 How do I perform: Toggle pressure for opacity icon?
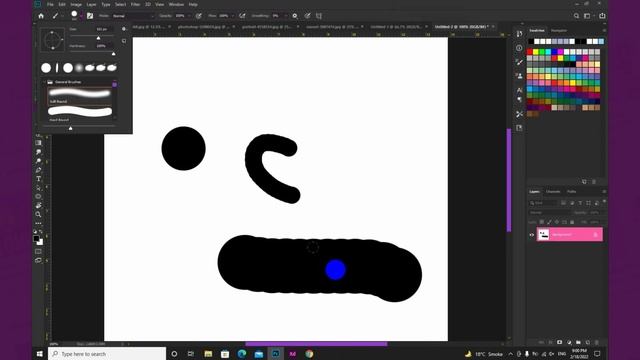coord(198,16)
